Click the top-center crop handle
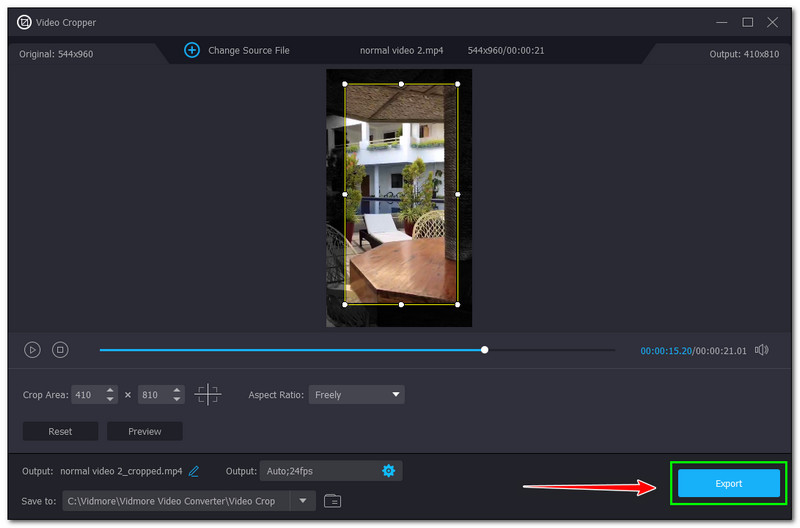 (401, 84)
